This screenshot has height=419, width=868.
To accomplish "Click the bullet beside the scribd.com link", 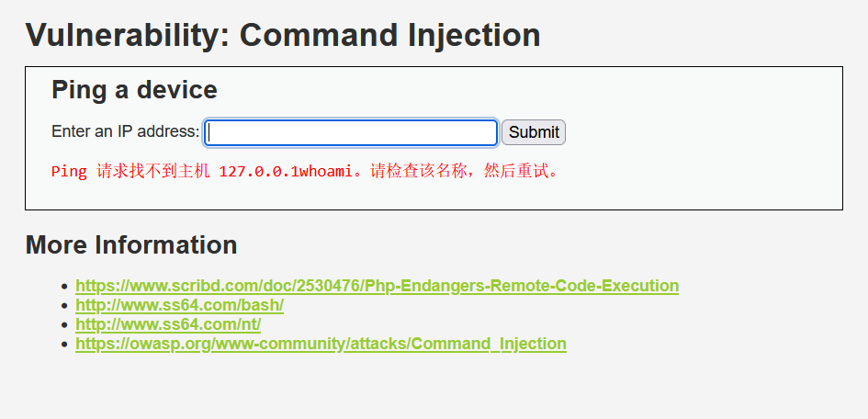I will click(65, 287).
